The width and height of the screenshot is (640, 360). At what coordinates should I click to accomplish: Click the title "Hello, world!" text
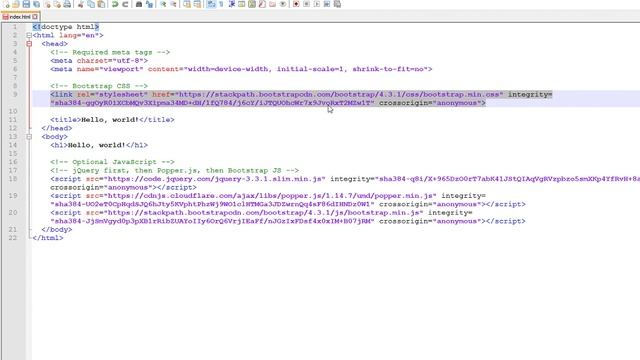tap(110, 120)
